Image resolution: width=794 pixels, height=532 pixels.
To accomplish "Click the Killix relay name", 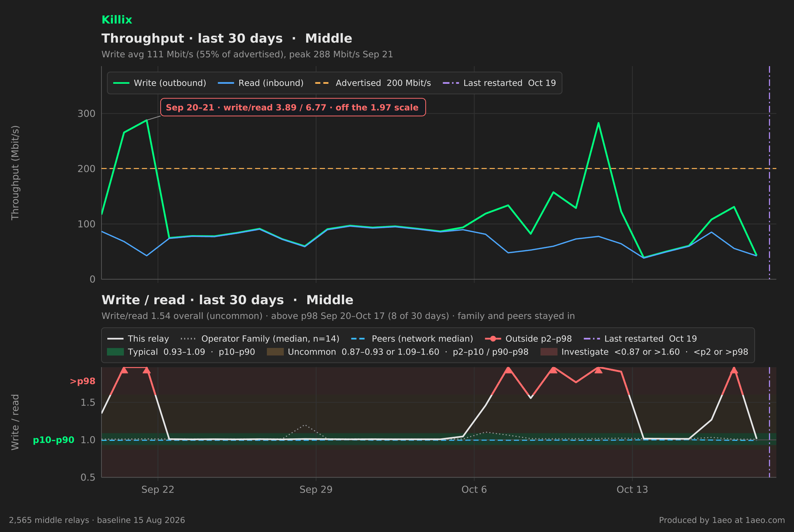I will pos(117,20).
